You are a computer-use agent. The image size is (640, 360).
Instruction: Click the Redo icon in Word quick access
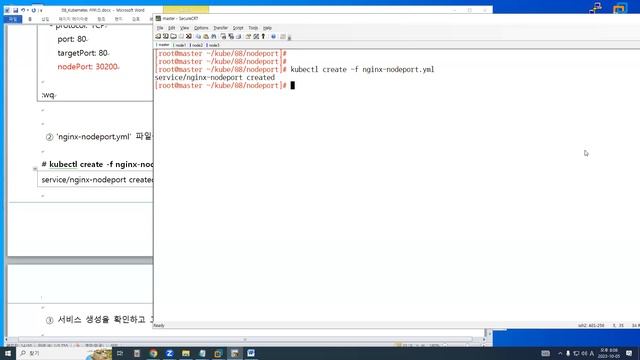33,10
